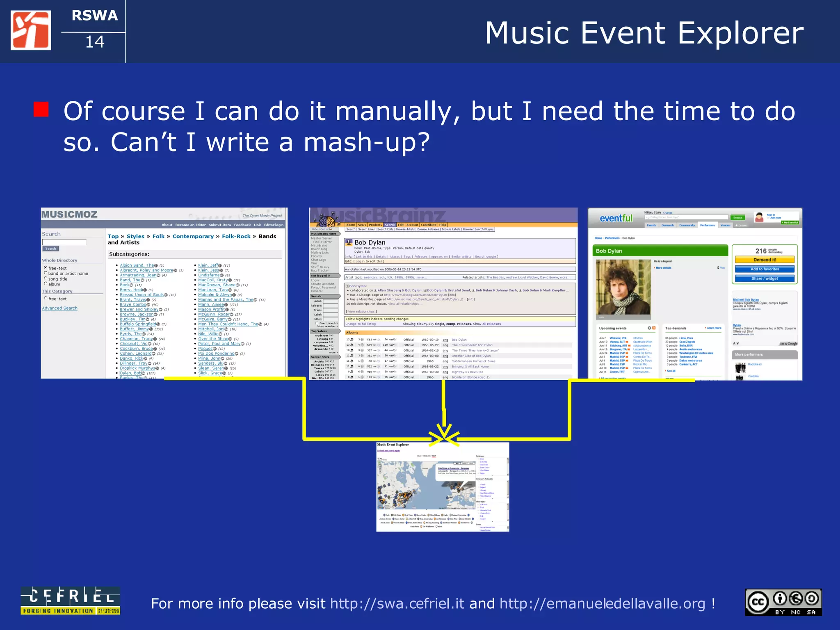Click My Eventful button
Image resolution: width=840 pixels, height=630 pixels.
[790, 223]
